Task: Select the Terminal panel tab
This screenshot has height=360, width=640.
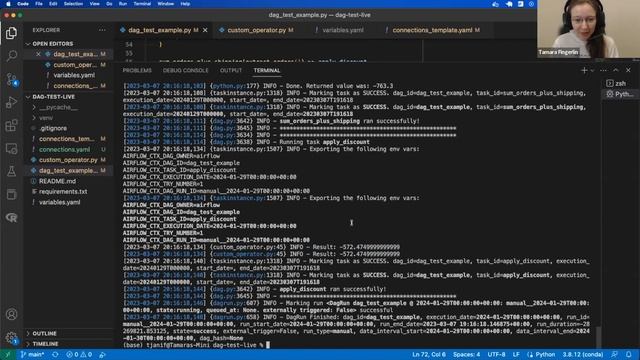Action: pyautogui.click(x=267, y=71)
